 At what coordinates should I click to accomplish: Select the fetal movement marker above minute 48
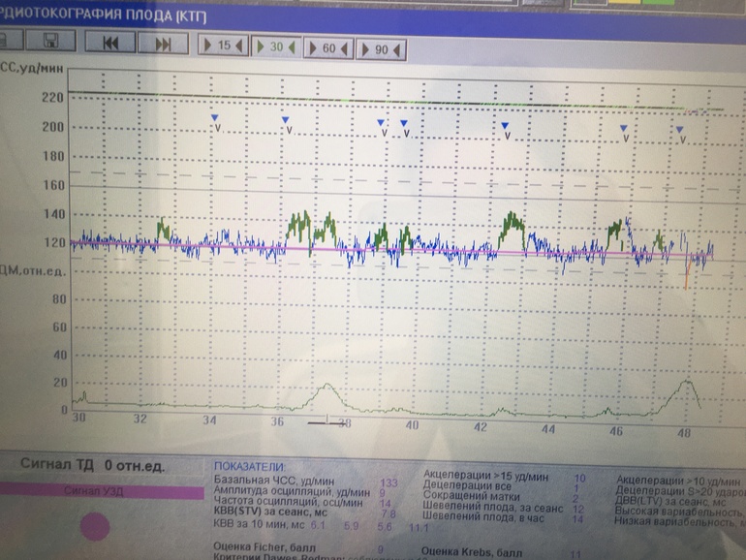[x=680, y=130]
